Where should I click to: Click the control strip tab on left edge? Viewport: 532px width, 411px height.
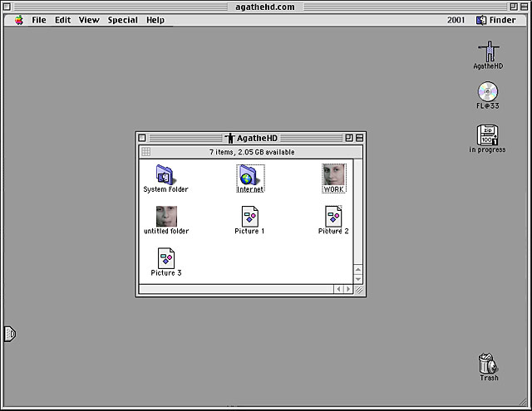tap(10, 334)
